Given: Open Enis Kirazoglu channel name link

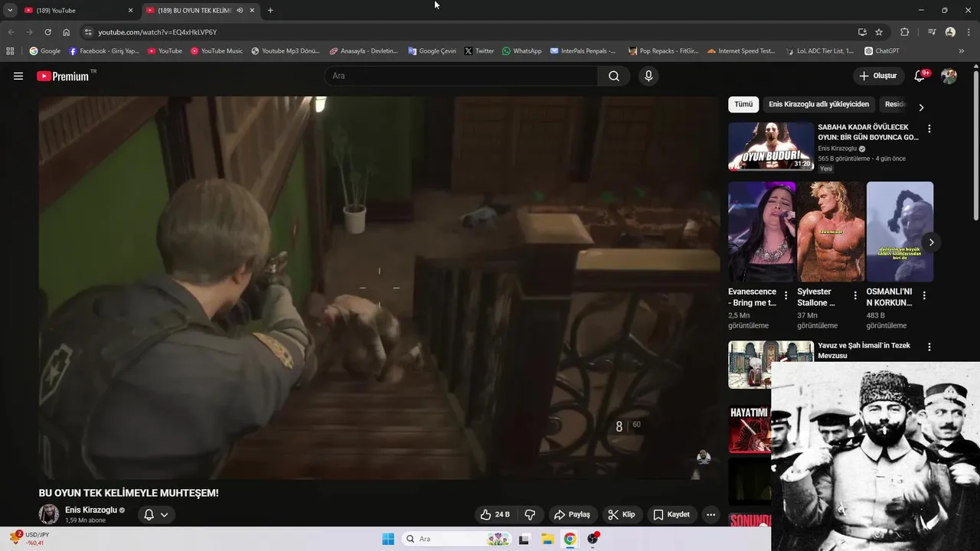Looking at the screenshot, I should point(91,510).
